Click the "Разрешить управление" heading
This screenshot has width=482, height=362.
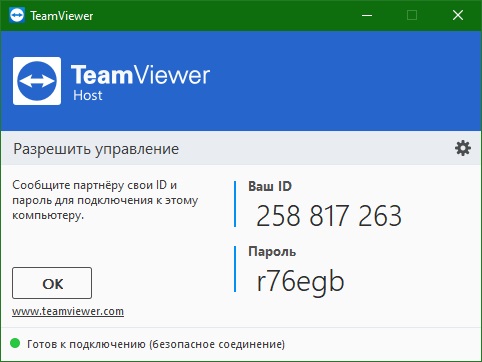96,149
